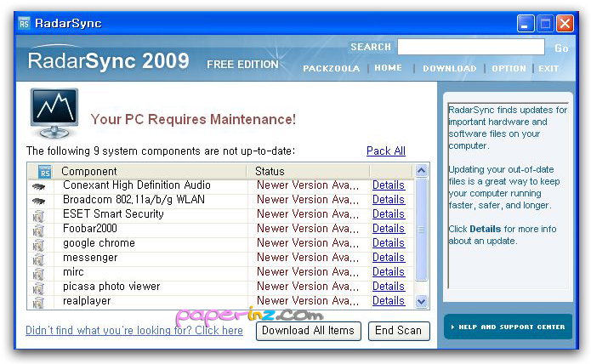
Task: Click the component list scrollbar thumb
Action: [x=422, y=230]
